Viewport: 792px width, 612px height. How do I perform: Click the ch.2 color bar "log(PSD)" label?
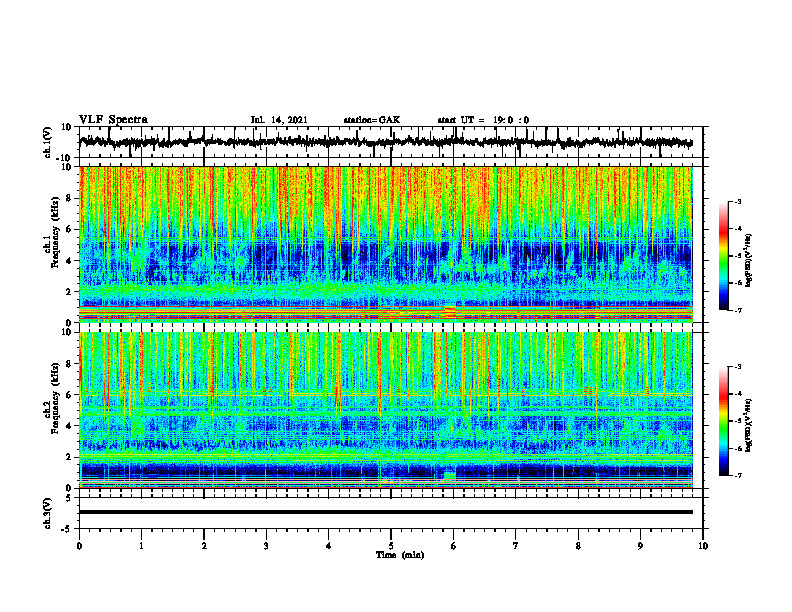749,425
